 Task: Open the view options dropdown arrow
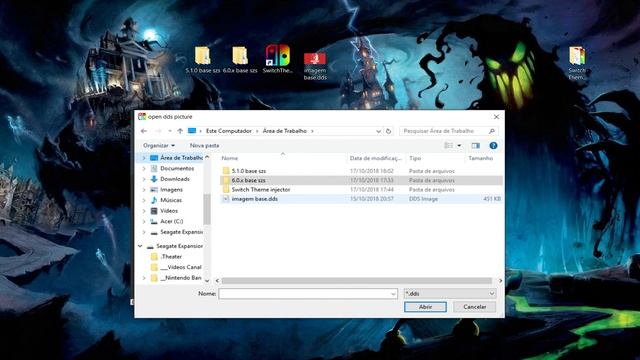(x=459, y=145)
